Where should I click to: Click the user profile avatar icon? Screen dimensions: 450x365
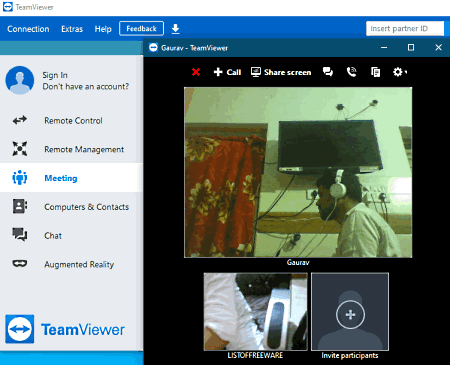click(20, 80)
